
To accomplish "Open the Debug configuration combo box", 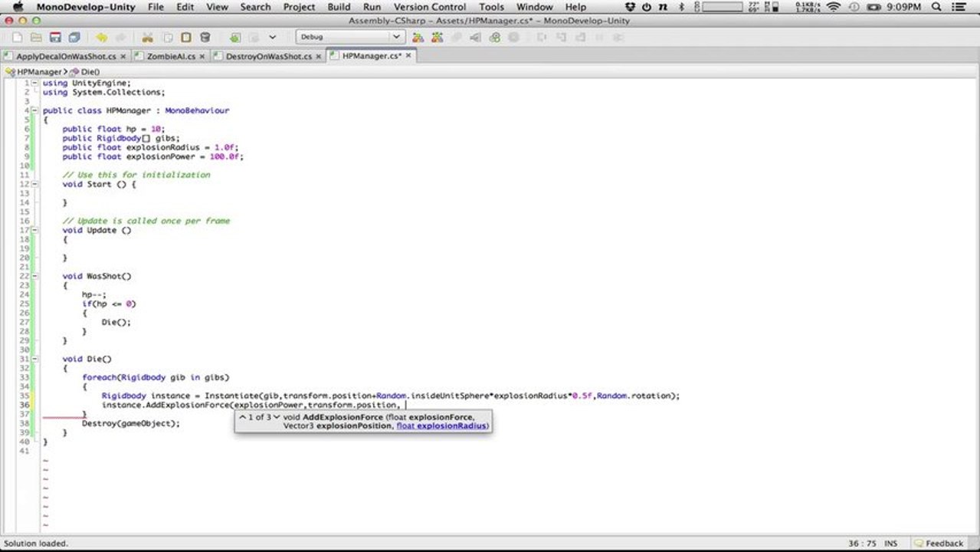I will pos(349,37).
